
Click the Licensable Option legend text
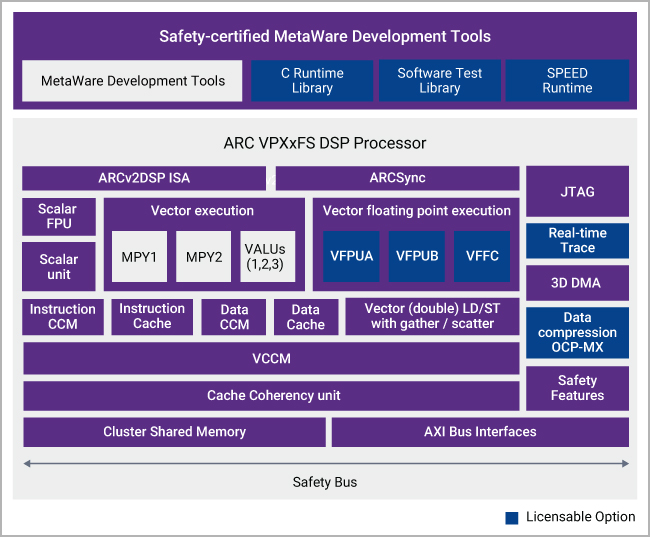tap(581, 517)
